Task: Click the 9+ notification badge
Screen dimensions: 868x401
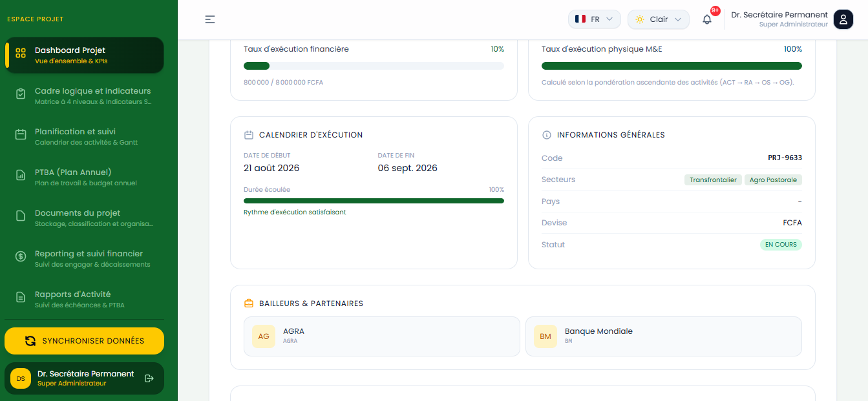Action: pos(715,10)
